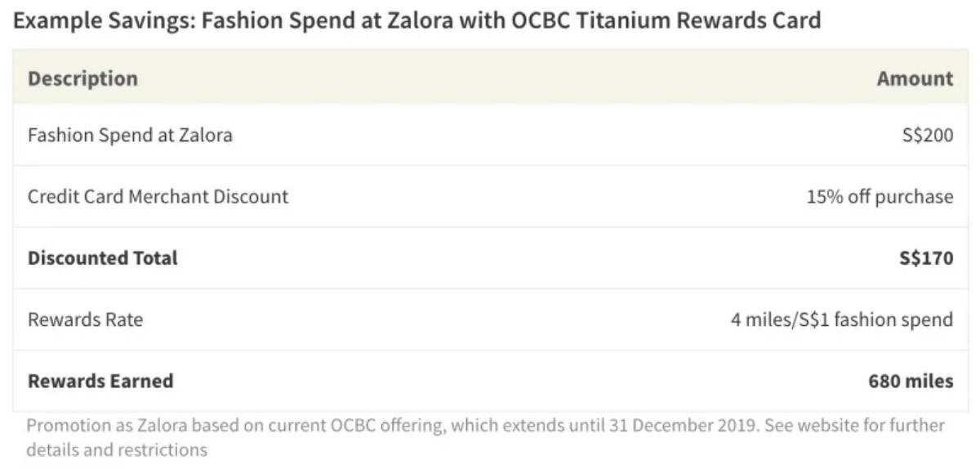Image resolution: width=980 pixels, height=469 pixels.
Task: Select the Rewards Rate label
Action: click(85, 319)
